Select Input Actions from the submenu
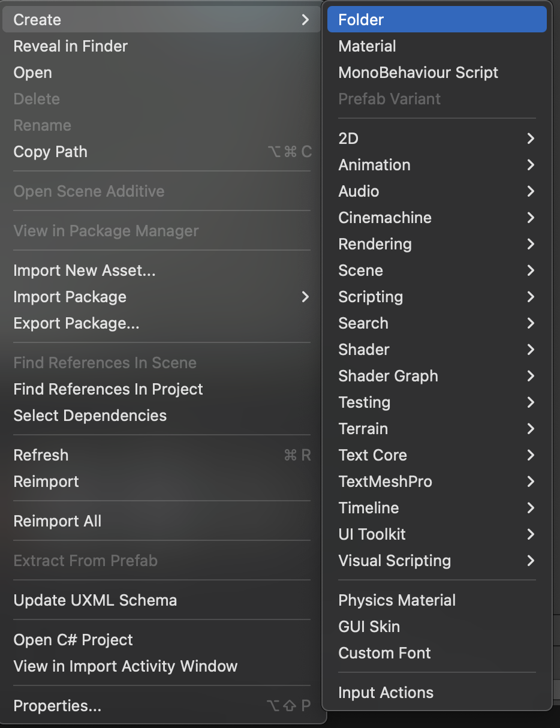Screen dimensions: 560x728 386,693
